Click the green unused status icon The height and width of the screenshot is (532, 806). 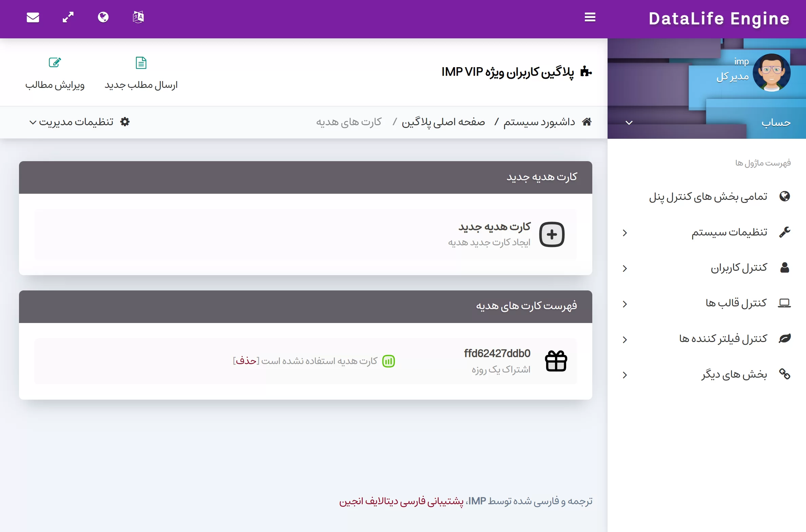pos(388,361)
